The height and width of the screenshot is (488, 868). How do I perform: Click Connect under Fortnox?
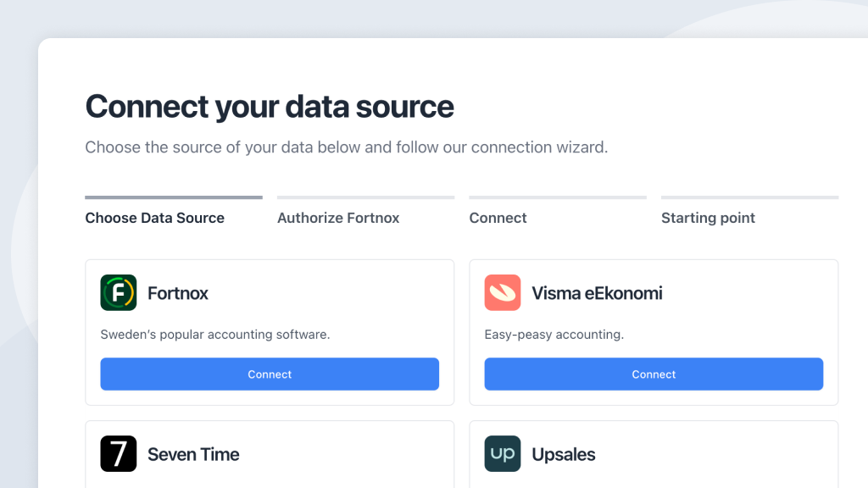(270, 374)
